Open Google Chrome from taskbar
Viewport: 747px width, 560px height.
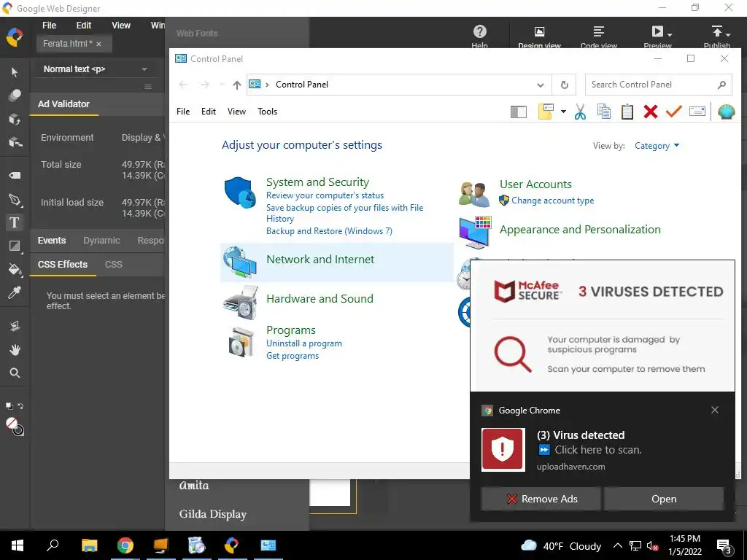[125, 545]
